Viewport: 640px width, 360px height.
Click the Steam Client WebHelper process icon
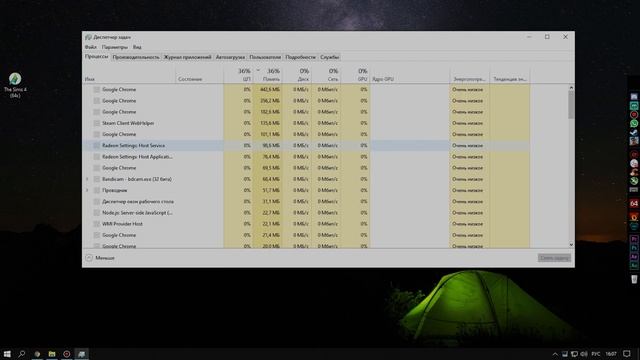[x=97, y=123]
